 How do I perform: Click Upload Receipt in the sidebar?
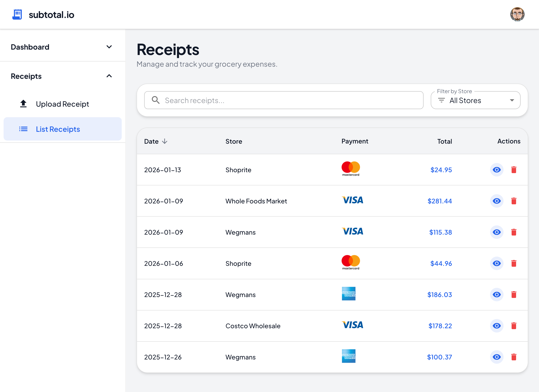coord(62,104)
